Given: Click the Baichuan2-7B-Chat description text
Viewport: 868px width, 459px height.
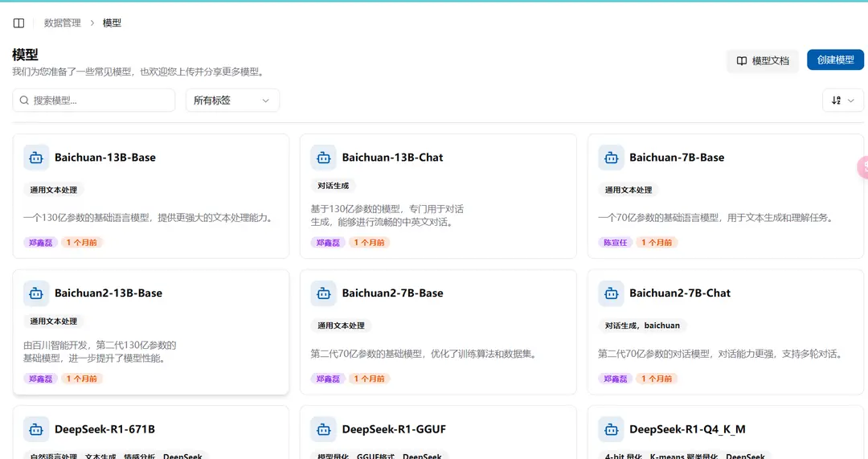Looking at the screenshot, I should point(721,354).
